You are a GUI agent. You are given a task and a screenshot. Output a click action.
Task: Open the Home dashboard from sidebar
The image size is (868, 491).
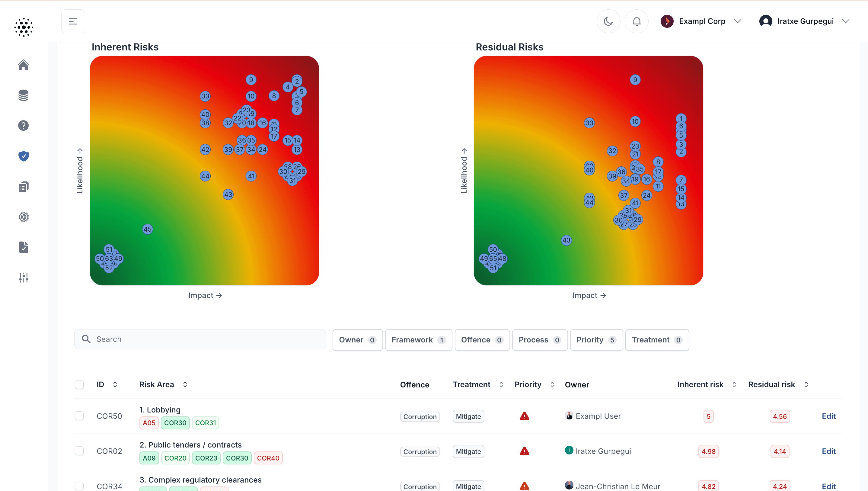23,64
